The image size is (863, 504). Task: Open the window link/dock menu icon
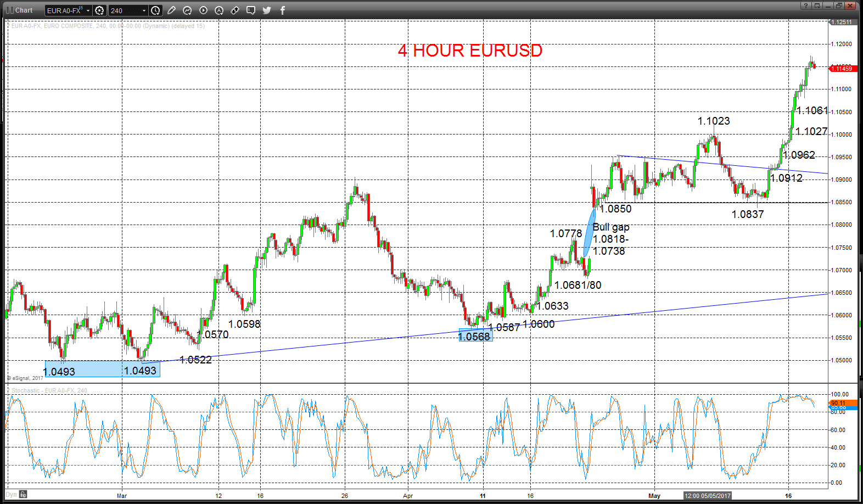[817, 5]
